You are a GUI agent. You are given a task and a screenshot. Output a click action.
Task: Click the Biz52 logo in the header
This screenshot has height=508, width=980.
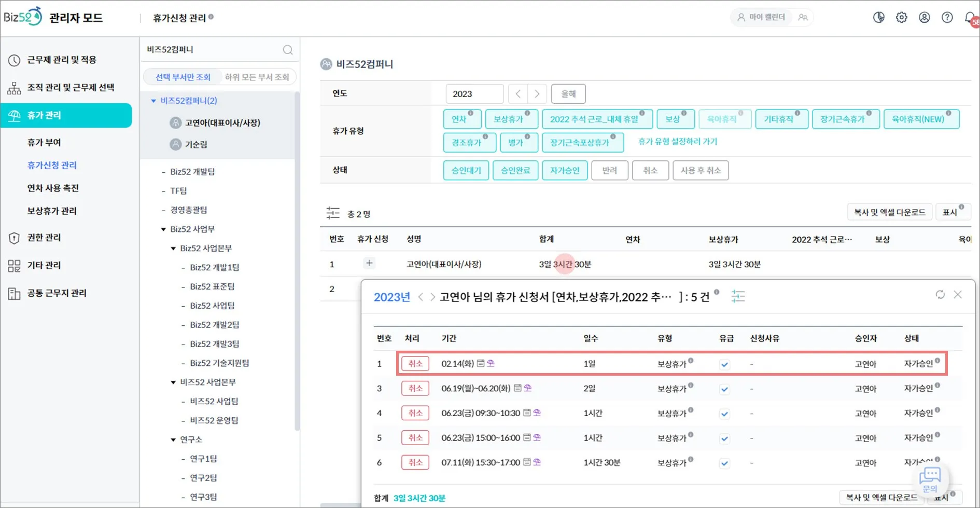pyautogui.click(x=23, y=17)
